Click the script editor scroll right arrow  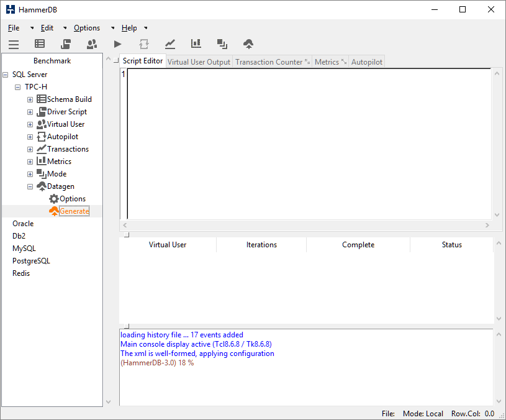point(487,225)
